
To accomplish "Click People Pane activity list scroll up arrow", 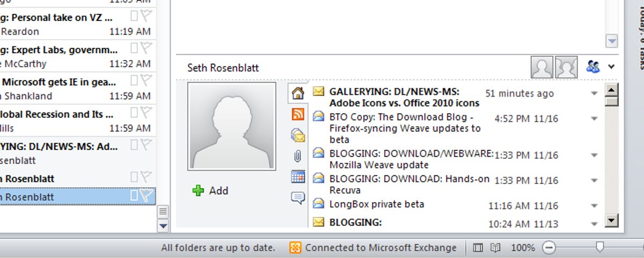I will (611, 89).
